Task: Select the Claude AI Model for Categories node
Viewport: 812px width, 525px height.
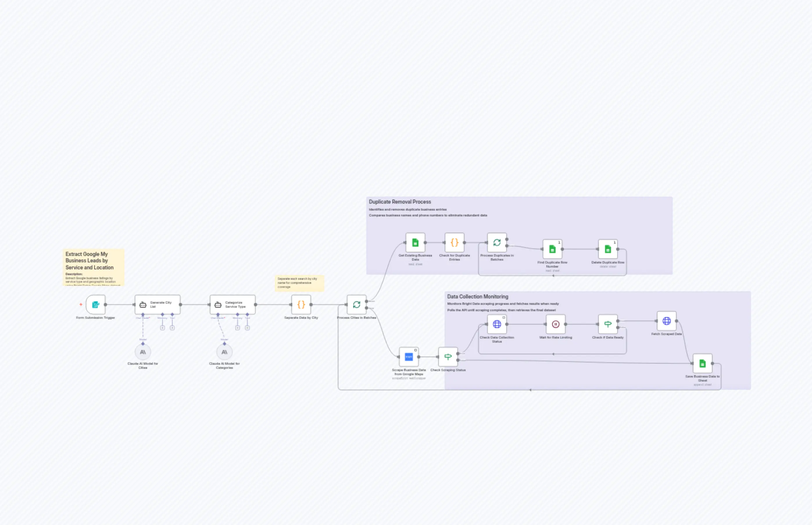Action: pos(224,352)
